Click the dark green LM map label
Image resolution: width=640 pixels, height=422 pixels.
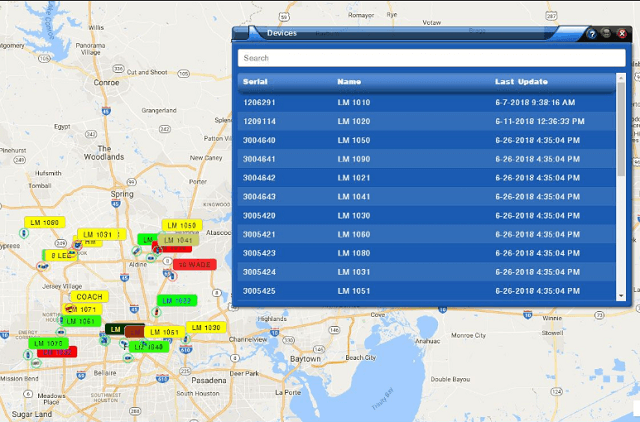pos(116,329)
